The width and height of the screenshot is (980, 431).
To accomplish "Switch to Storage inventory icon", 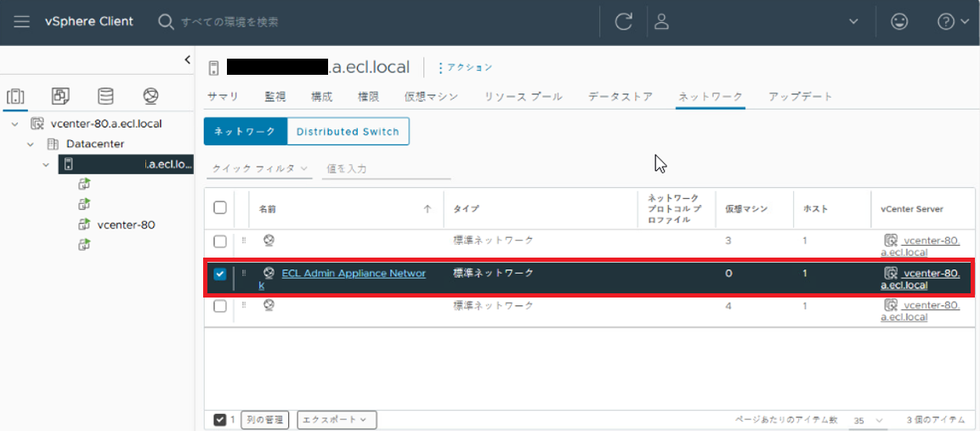I will (x=105, y=96).
